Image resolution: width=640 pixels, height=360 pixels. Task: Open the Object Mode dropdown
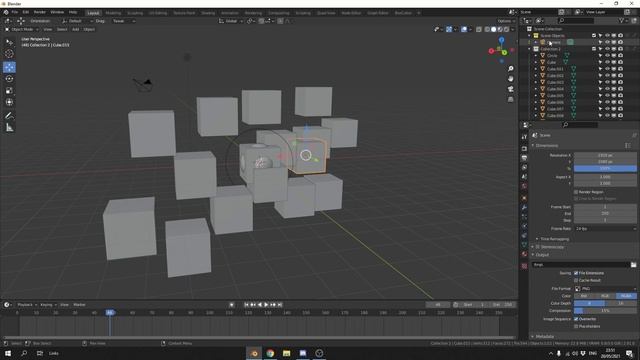(21, 29)
